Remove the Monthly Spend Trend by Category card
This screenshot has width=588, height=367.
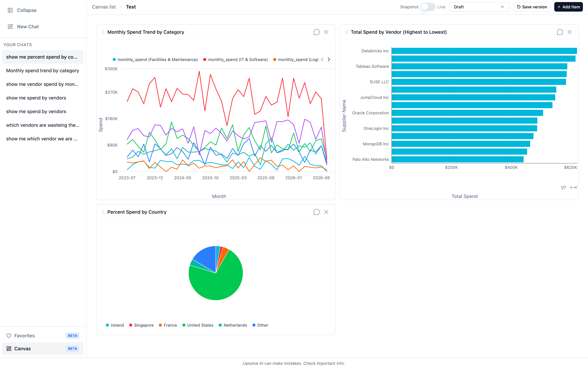[x=326, y=32]
